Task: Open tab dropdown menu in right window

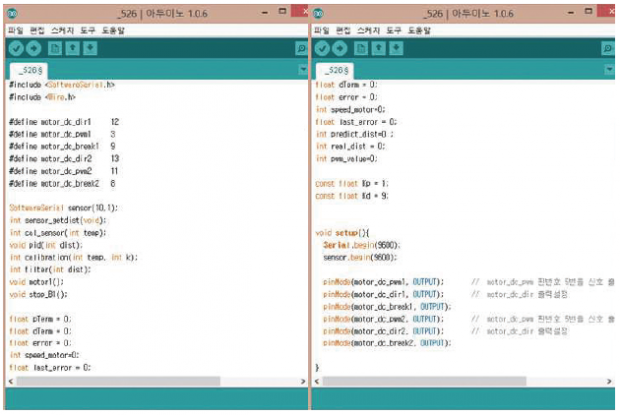Action: tap(609, 70)
